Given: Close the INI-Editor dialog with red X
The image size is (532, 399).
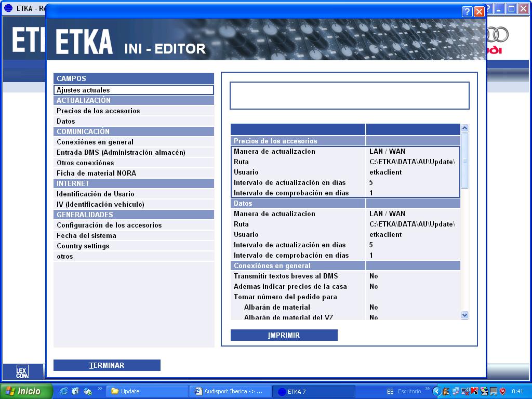Looking at the screenshot, I should tap(479, 12).
